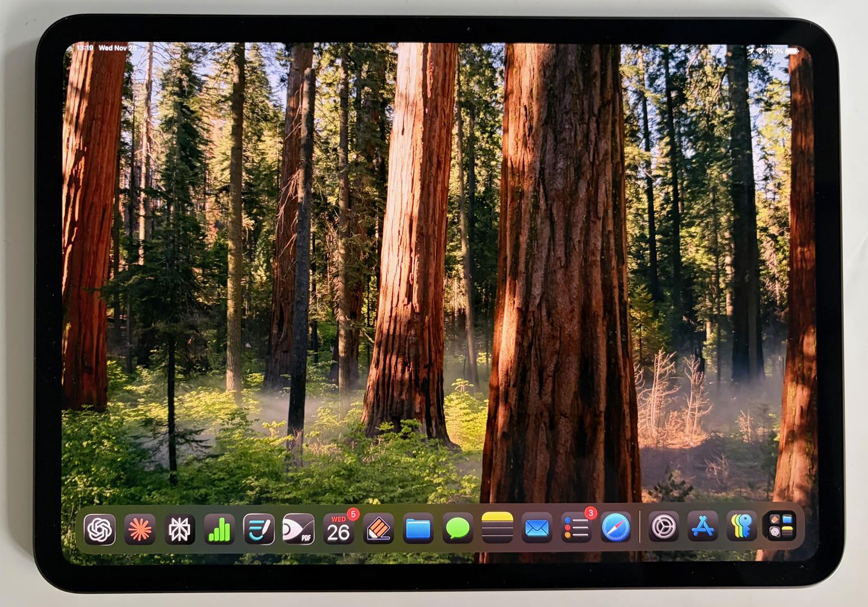The height and width of the screenshot is (607, 868).
Task: Open the Mail app envelope icon
Action: click(x=537, y=529)
